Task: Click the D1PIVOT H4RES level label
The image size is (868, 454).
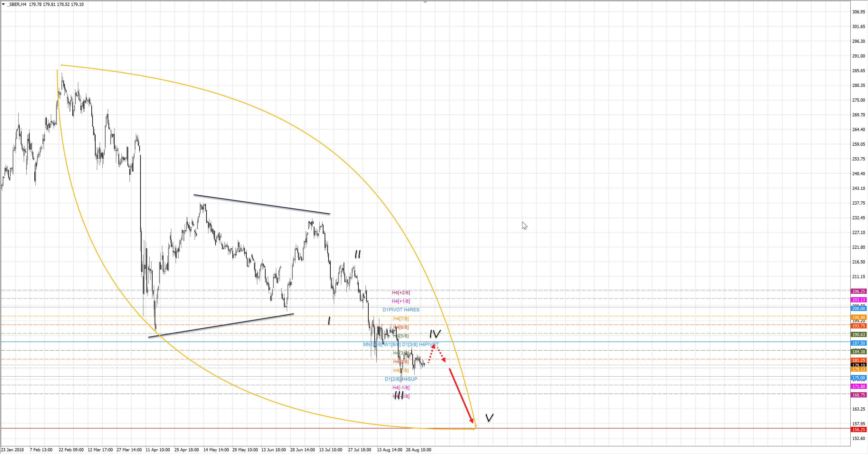Action: click(401, 310)
